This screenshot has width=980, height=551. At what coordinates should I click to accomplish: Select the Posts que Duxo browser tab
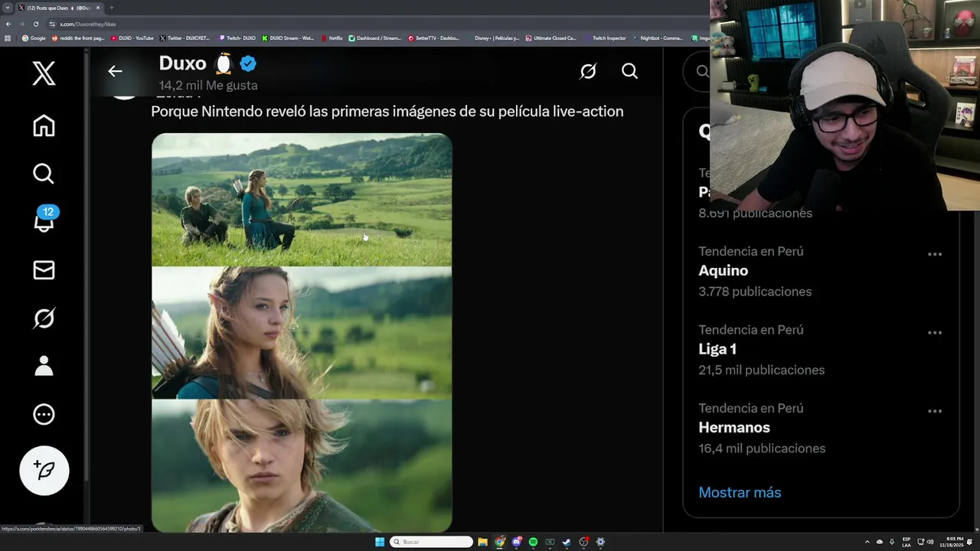(59, 8)
